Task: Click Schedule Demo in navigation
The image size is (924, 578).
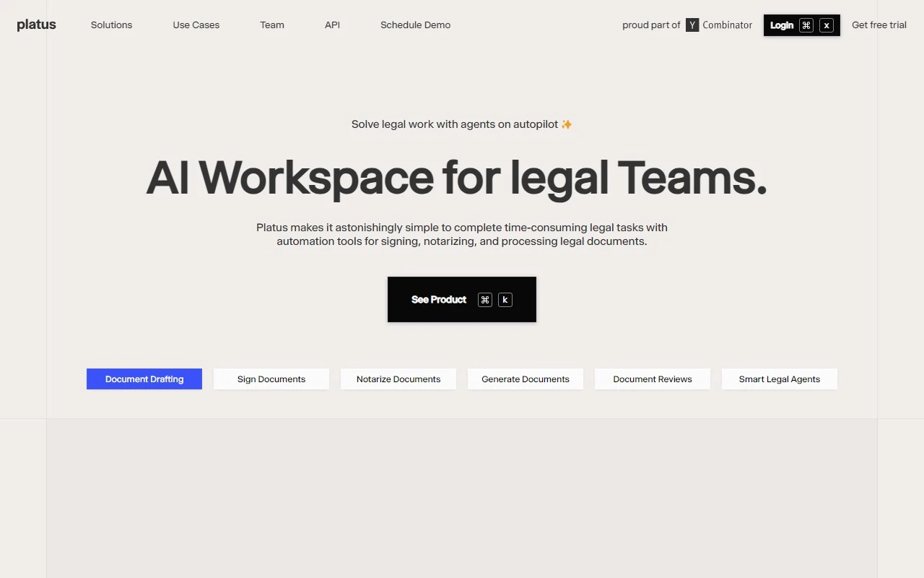Action: pos(415,25)
